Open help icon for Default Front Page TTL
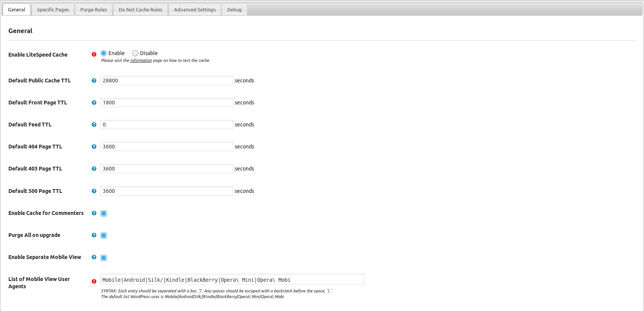The height and width of the screenshot is (311, 644). pyautogui.click(x=94, y=103)
